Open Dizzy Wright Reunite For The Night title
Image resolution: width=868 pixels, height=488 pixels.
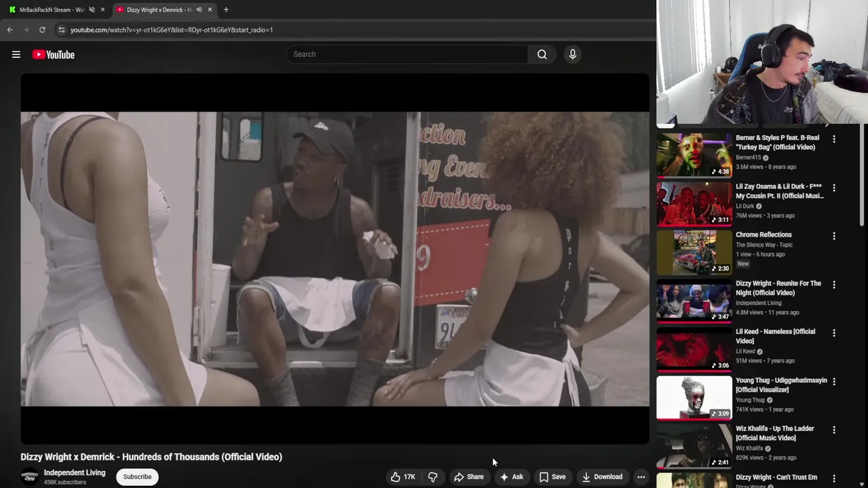click(778, 288)
